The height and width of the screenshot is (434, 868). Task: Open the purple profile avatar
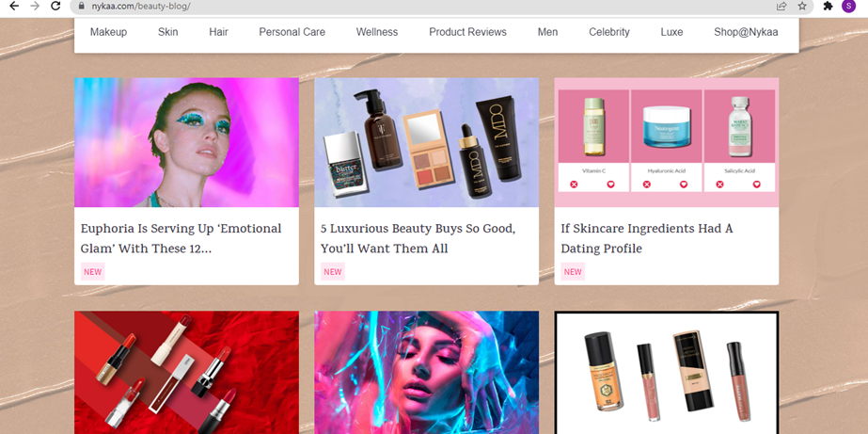tap(848, 6)
